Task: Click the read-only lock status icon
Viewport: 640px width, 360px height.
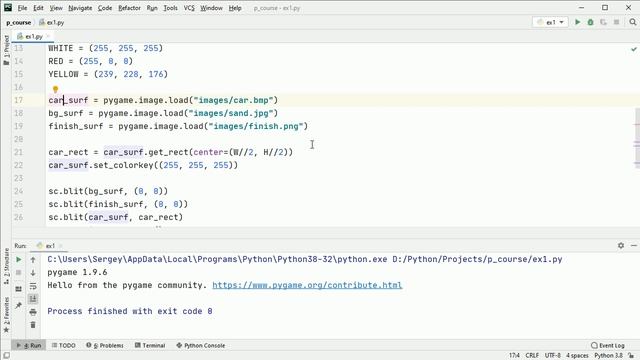Action: tap(631, 356)
